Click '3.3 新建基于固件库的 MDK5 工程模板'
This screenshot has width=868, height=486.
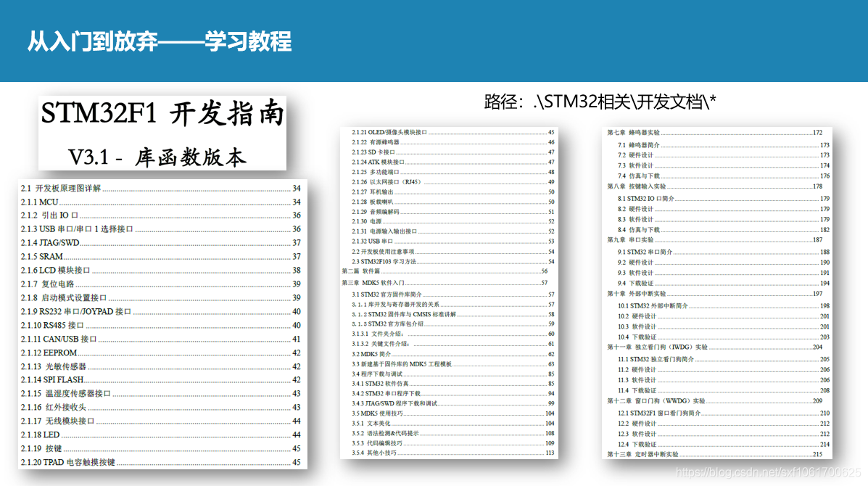(x=452, y=364)
